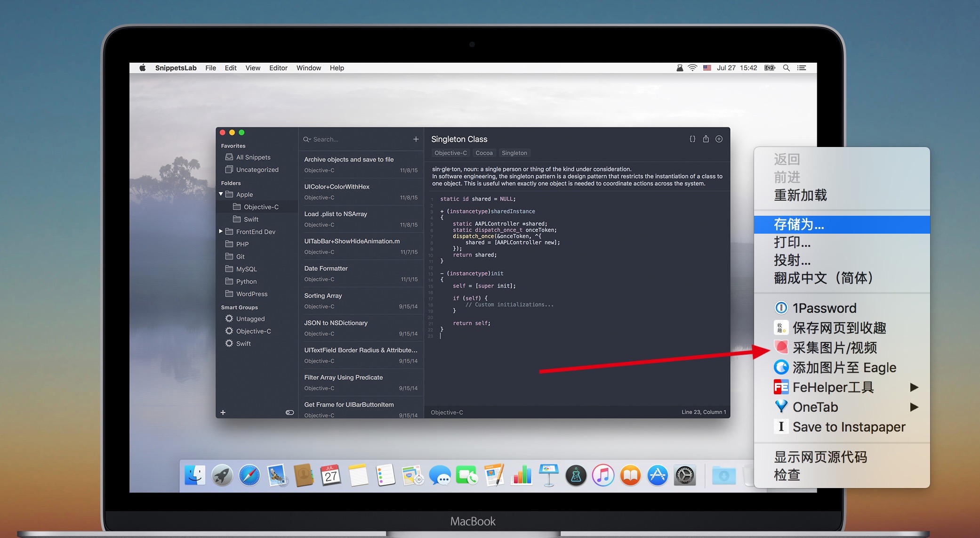Viewport: 980px width, 538px height.
Task: Open Safari from the dock
Action: (x=249, y=475)
